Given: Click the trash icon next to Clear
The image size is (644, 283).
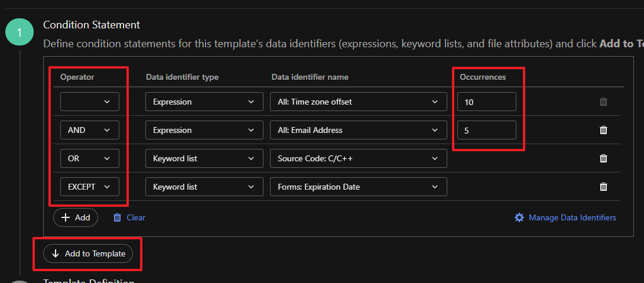Looking at the screenshot, I should (x=118, y=217).
